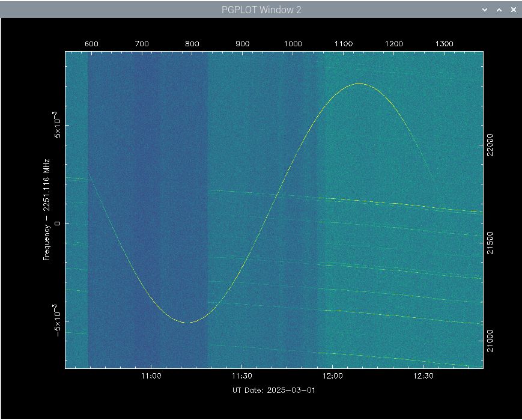Click the trough of the yellow sinusoidal curve

(x=190, y=323)
